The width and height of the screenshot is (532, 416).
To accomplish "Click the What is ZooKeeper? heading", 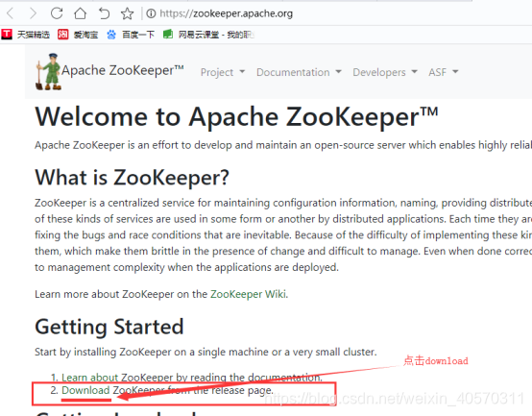I will [132, 177].
